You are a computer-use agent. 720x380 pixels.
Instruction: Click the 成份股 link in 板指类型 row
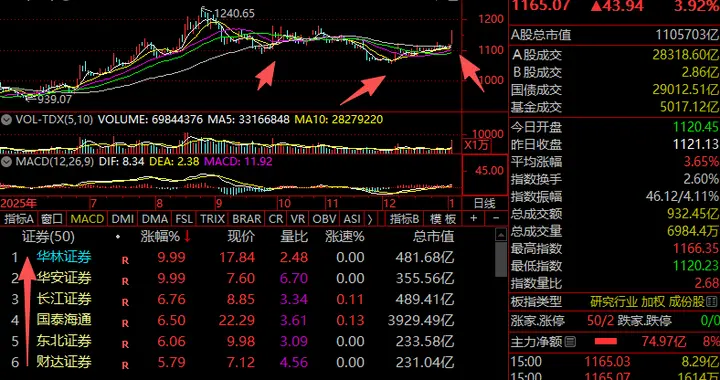(686, 302)
